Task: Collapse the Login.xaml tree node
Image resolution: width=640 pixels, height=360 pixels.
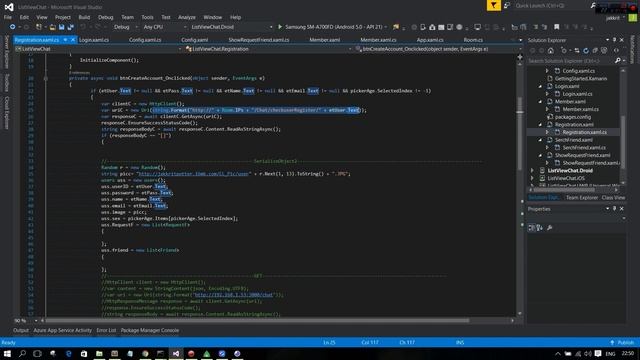Action: 540,87
